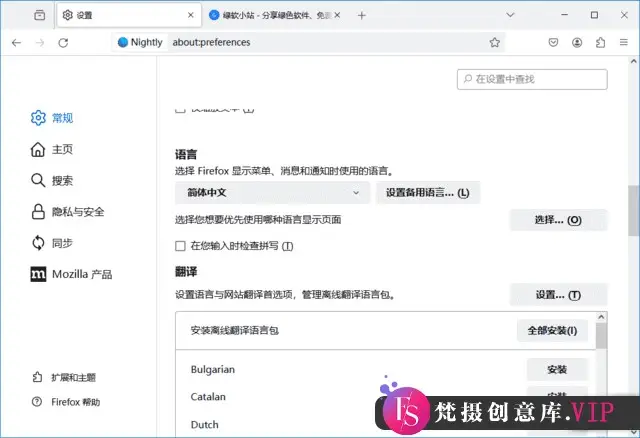Close the 绿软小站 tab

tap(337, 15)
